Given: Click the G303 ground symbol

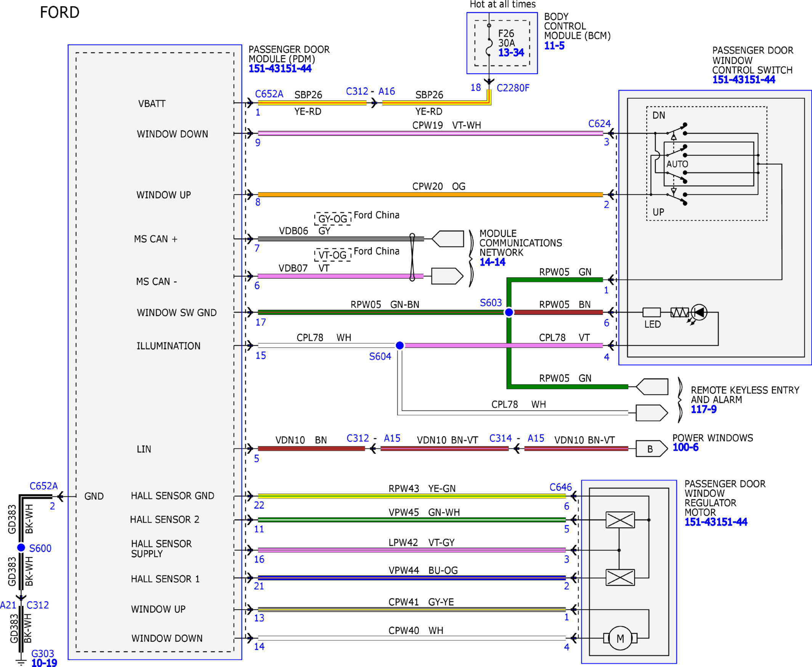Looking at the screenshot, I should tap(21, 662).
